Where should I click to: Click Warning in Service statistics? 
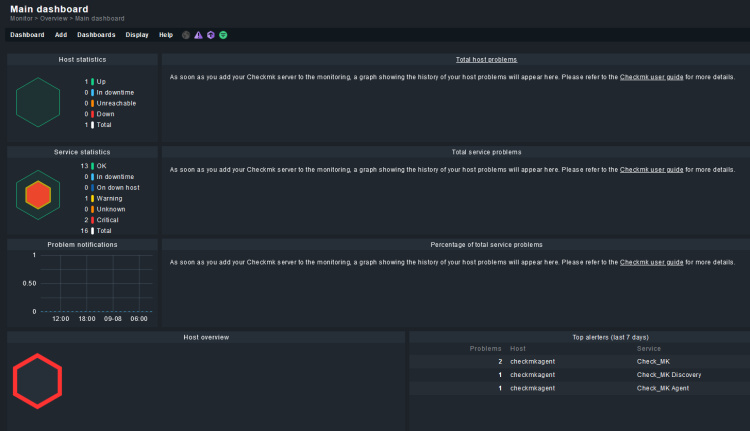point(109,199)
